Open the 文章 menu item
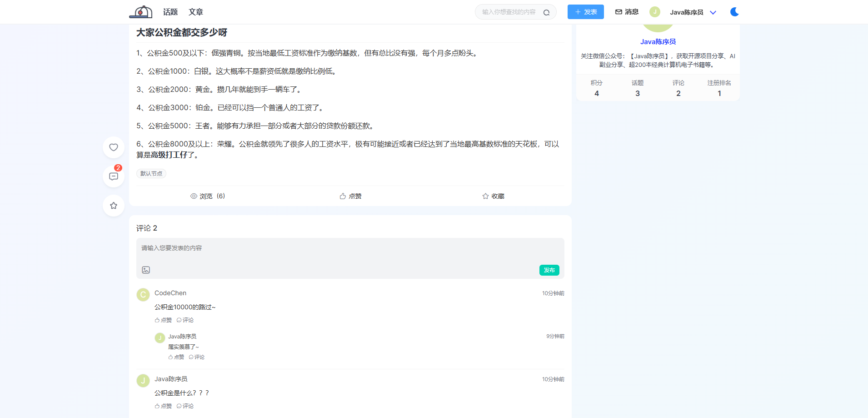Image resolution: width=868 pixels, height=418 pixels. click(x=196, y=12)
